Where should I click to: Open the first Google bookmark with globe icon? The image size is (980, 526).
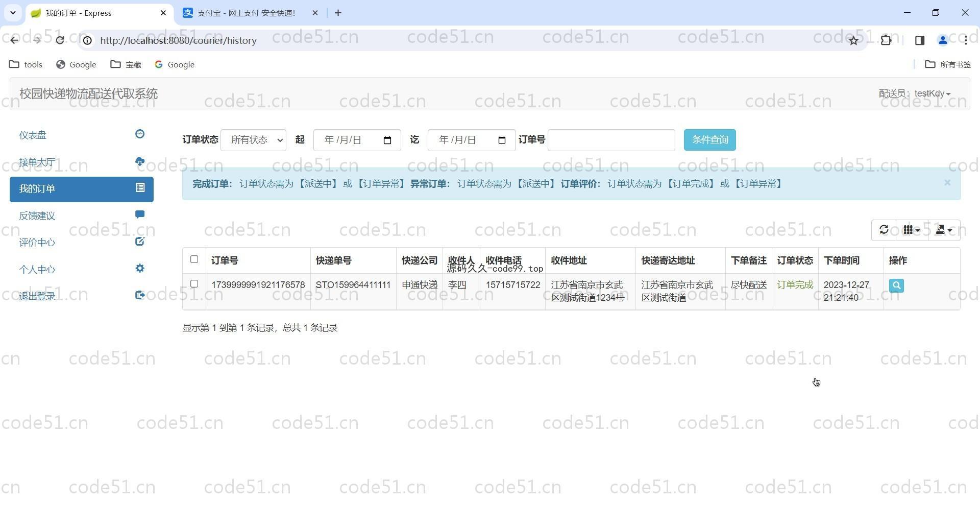point(76,64)
